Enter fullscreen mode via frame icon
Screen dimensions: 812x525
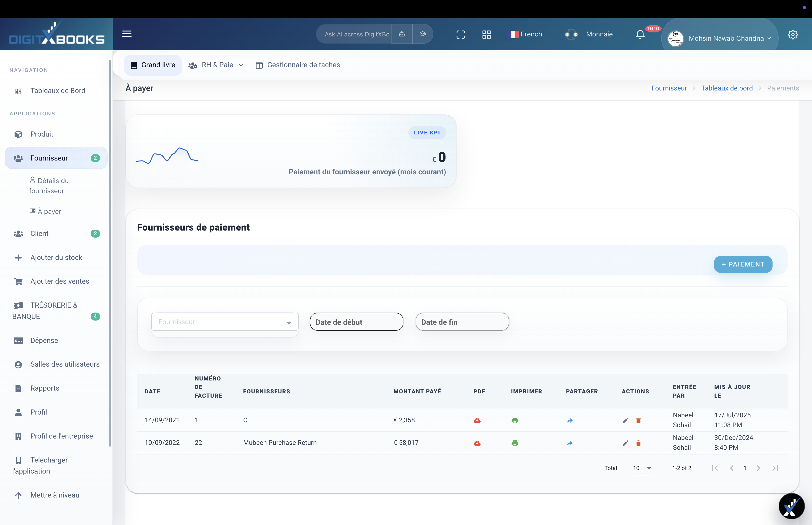click(x=461, y=34)
